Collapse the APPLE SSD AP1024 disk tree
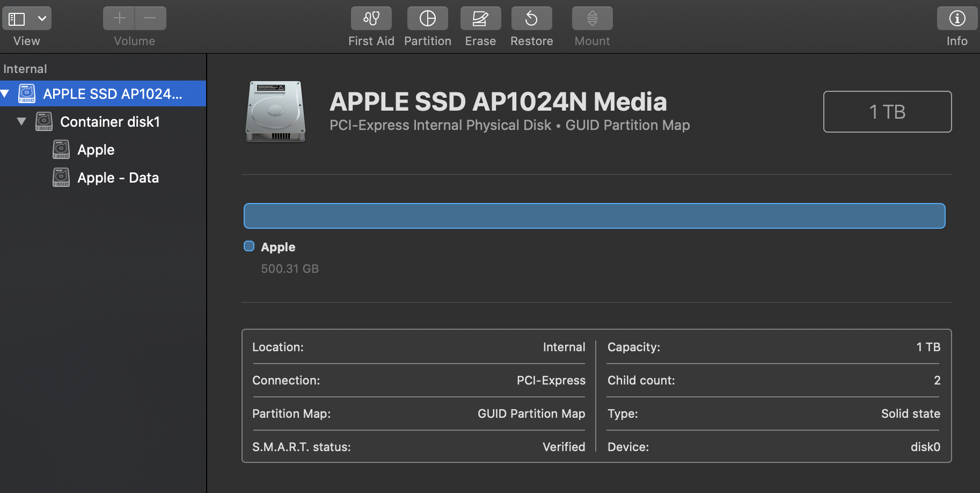This screenshot has width=980, height=493. 5,94
